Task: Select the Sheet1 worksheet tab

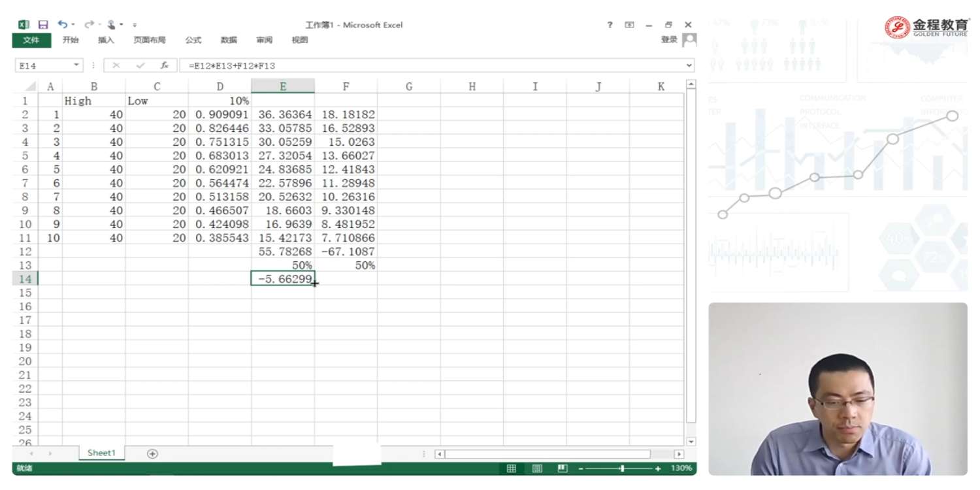Action: [x=101, y=453]
